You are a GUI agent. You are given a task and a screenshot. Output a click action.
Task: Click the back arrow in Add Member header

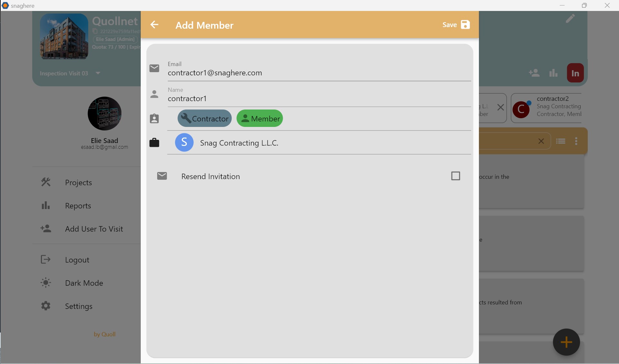click(155, 25)
